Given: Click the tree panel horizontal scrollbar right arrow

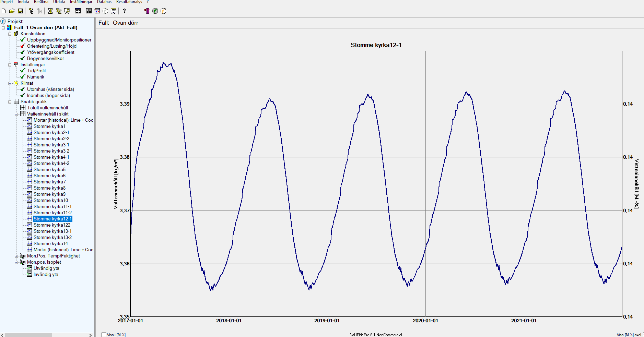Looking at the screenshot, I should 91,335.
